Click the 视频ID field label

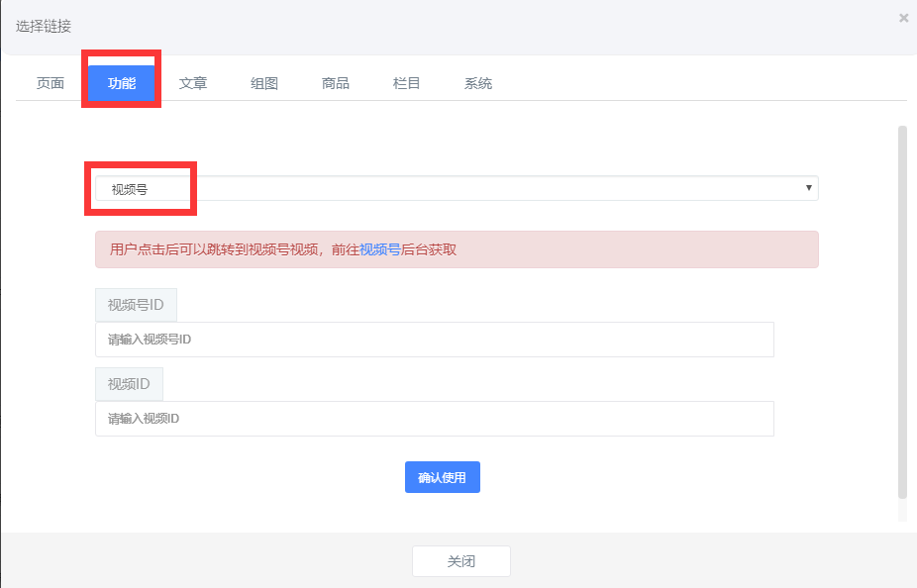point(129,384)
